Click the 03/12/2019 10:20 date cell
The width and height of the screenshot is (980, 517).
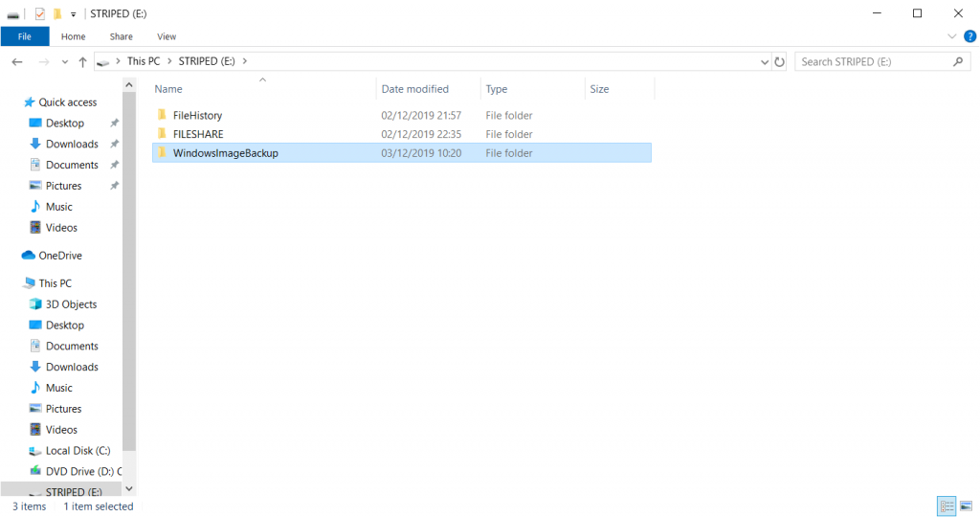pos(421,152)
